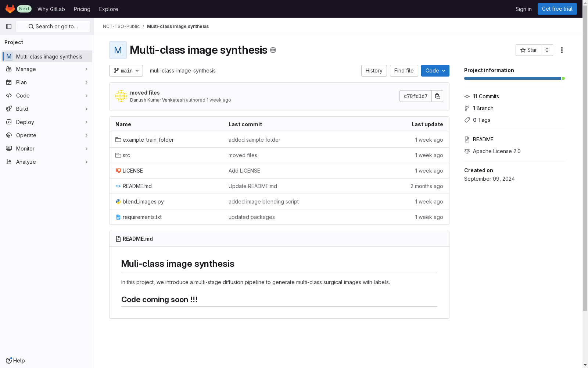This screenshot has width=588, height=368.
Task: Expand the Analyze section chevron
Action: tap(87, 162)
